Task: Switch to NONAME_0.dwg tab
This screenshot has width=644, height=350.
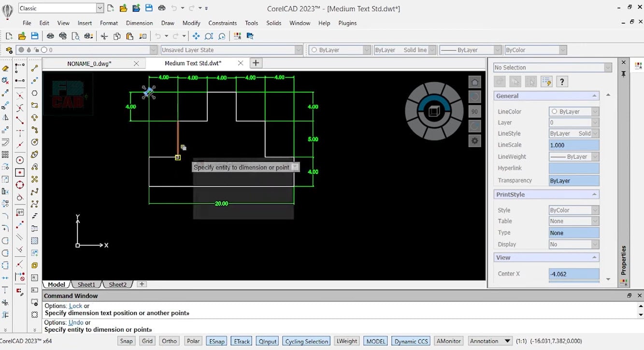Action: (x=89, y=63)
